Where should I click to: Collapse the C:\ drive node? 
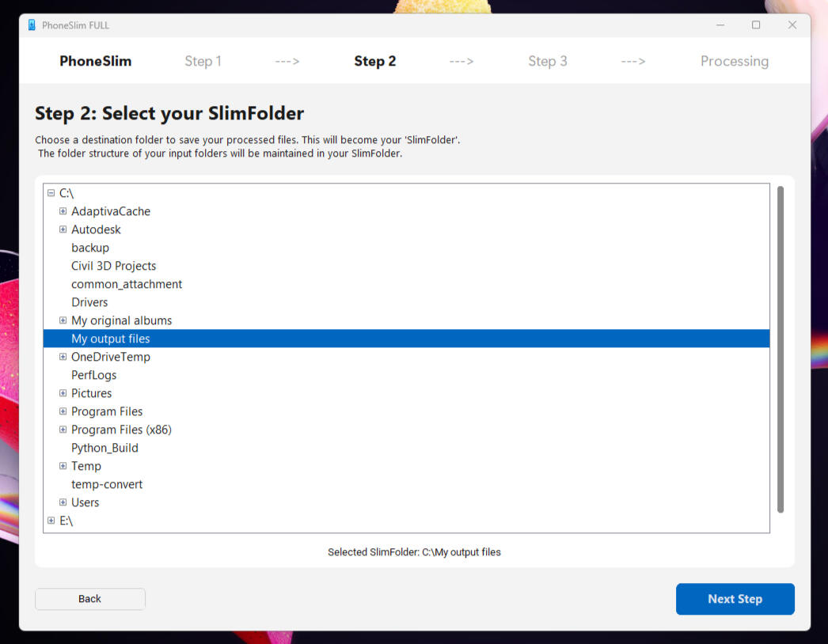click(51, 193)
